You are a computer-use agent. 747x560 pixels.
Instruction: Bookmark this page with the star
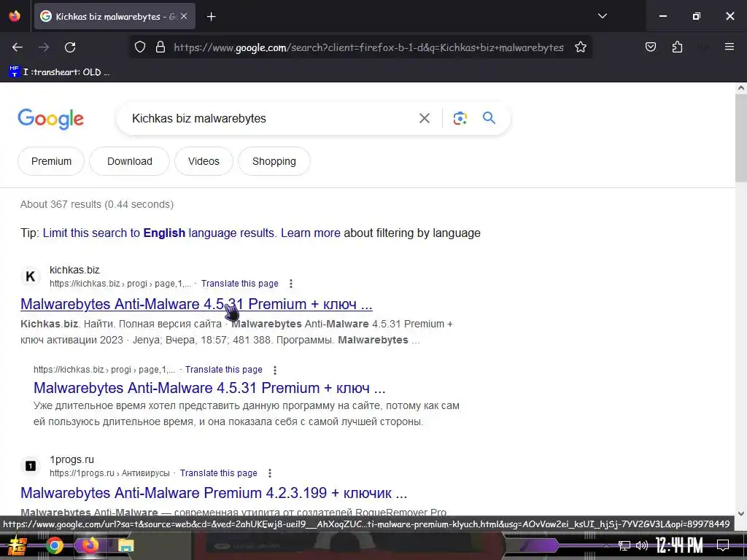pos(580,47)
